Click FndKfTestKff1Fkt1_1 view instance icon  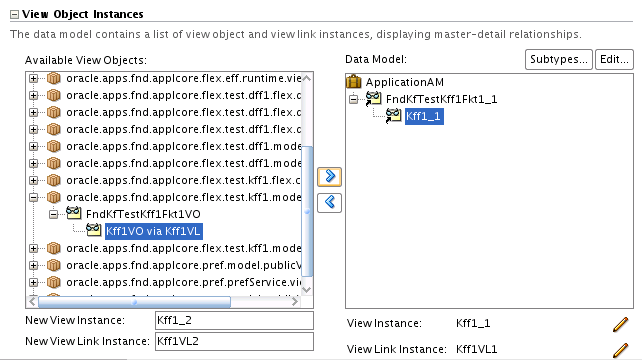[373, 99]
